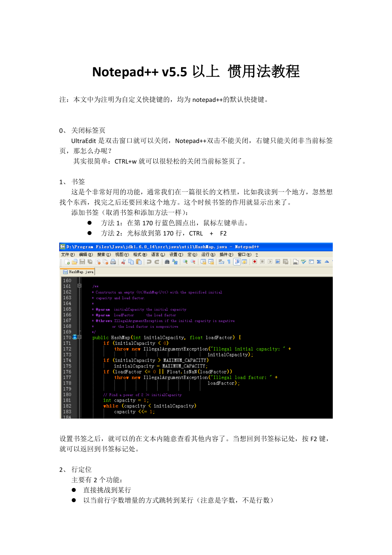Open the 格式(M) menu
392x555 pixels.
[140, 254]
